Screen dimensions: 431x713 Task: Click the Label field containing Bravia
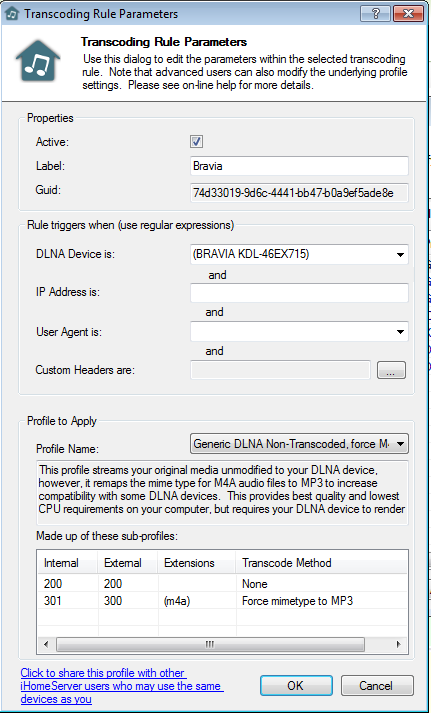[x=299, y=166]
